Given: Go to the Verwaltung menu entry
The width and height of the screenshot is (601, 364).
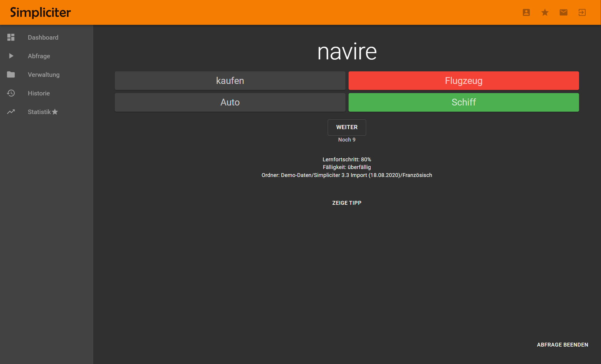Looking at the screenshot, I should click(x=44, y=75).
